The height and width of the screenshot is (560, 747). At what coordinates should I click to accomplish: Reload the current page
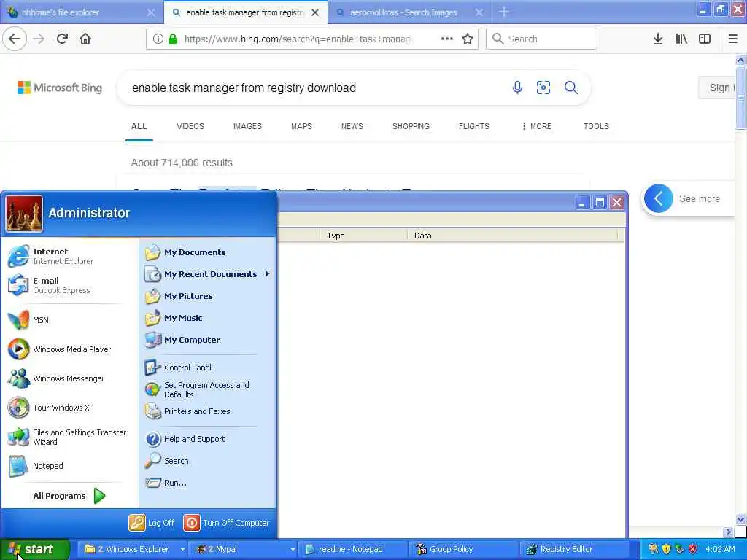point(62,39)
